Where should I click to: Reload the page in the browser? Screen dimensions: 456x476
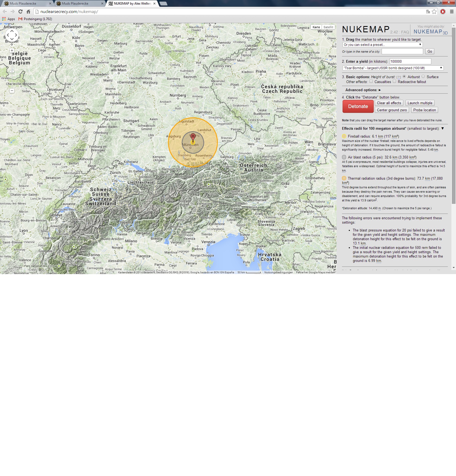(20, 12)
